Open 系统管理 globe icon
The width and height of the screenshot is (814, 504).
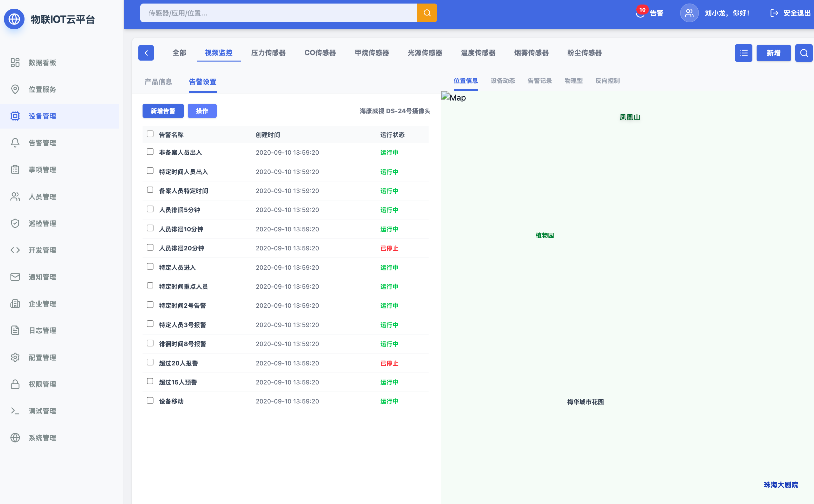[15, 438]
